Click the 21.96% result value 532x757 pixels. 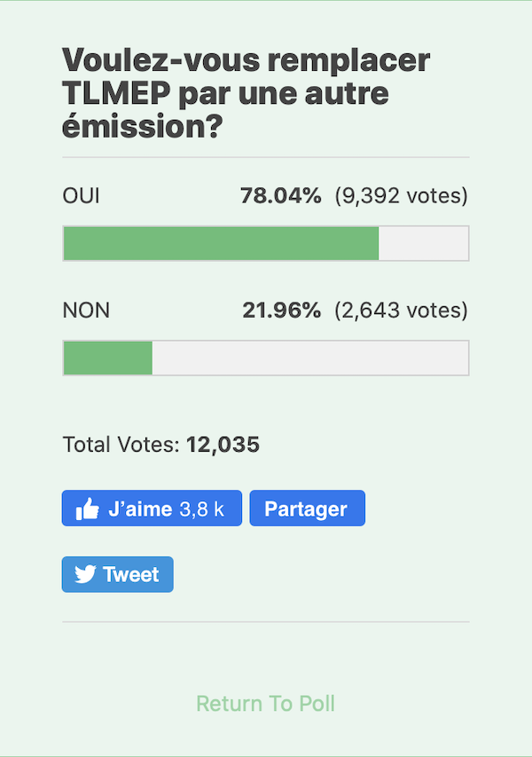coord(281,311)
